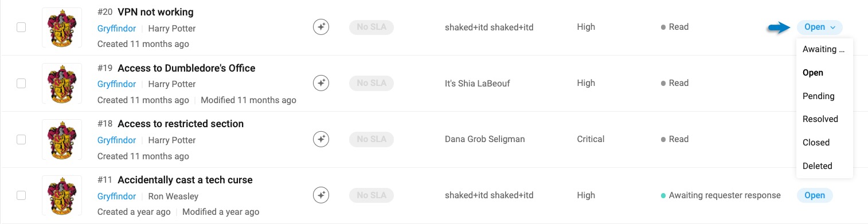Click the AI sparkle icon for ticket #19
This screenshot has width=868, height=224.
(x=321, y=83)
